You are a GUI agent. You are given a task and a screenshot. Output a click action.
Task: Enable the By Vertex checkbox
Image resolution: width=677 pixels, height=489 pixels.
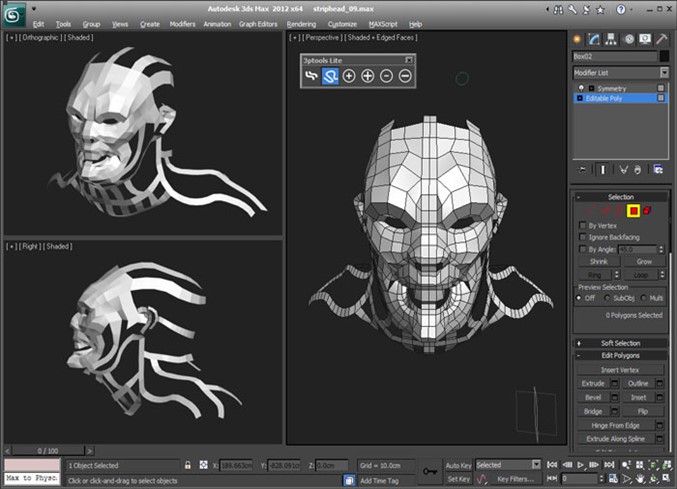click(x=583, y=226)
